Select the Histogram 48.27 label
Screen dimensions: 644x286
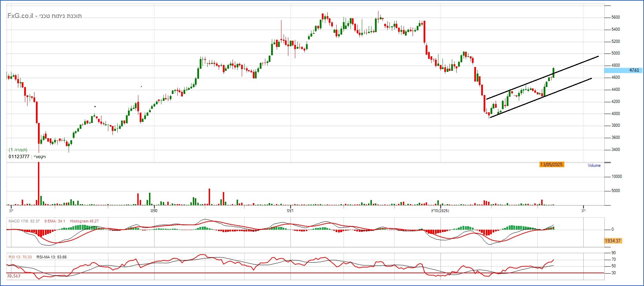point(84,221)
